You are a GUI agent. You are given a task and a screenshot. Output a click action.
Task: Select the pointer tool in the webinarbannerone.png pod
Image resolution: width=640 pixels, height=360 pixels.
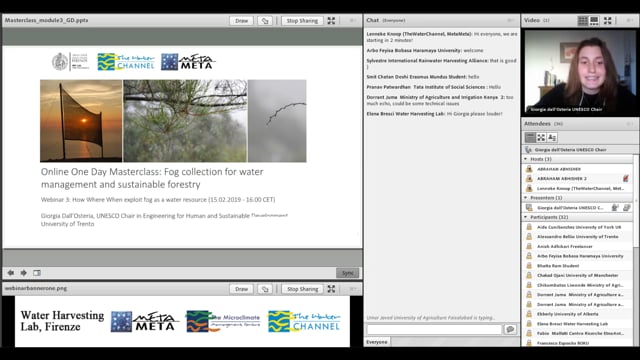265,289
